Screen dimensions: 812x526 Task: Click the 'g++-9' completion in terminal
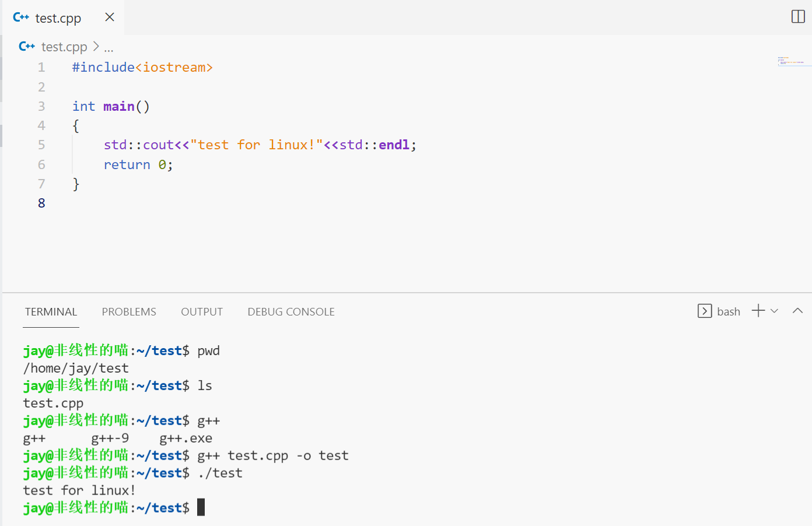point(110,439)
